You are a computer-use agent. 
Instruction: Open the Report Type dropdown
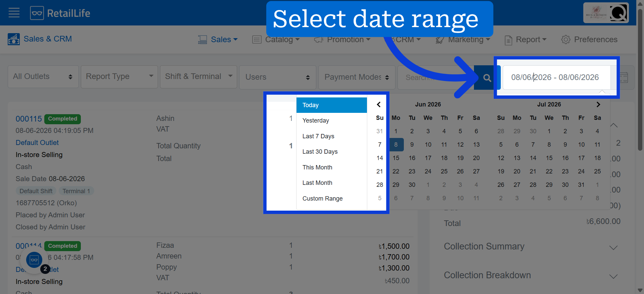coord(119,77)
